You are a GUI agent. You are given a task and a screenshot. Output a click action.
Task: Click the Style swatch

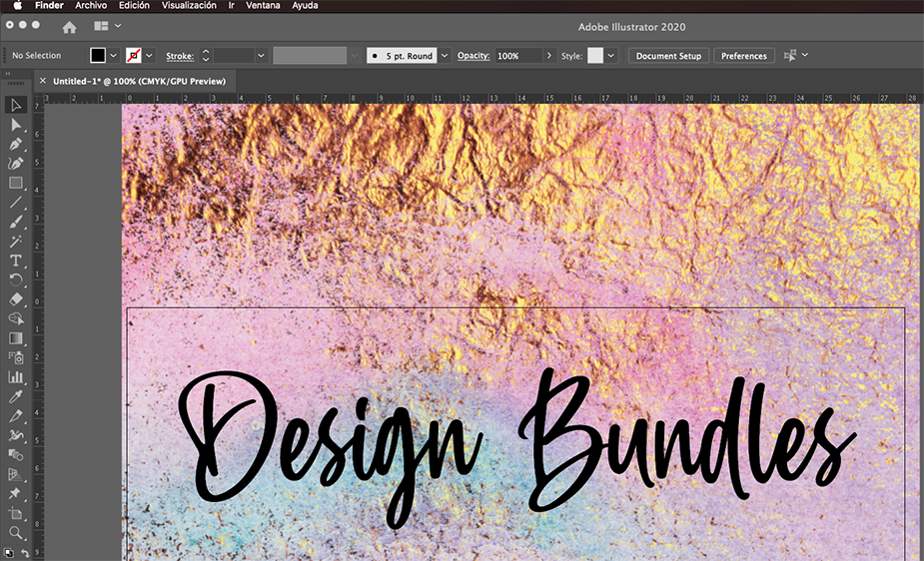click(x=595, y=55)
